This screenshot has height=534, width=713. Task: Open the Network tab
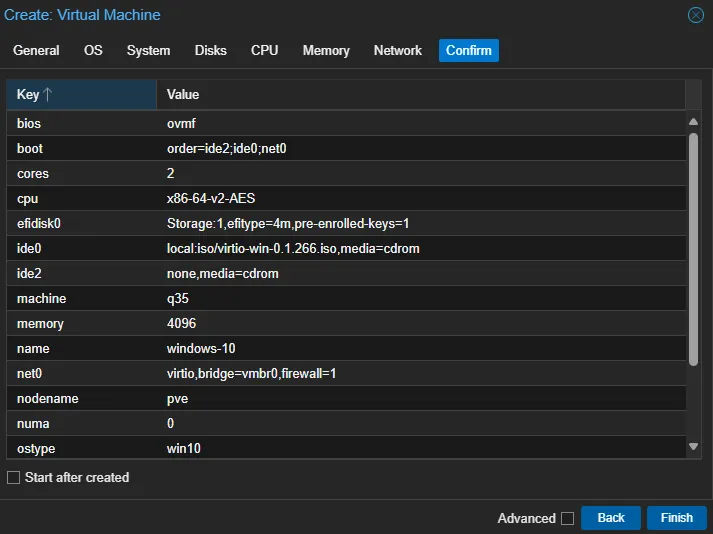tap(398, 50)
